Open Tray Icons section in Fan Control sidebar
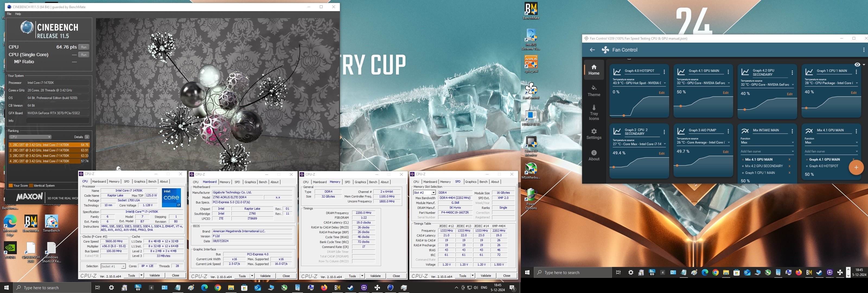868x293 pixels. point(594,112)
